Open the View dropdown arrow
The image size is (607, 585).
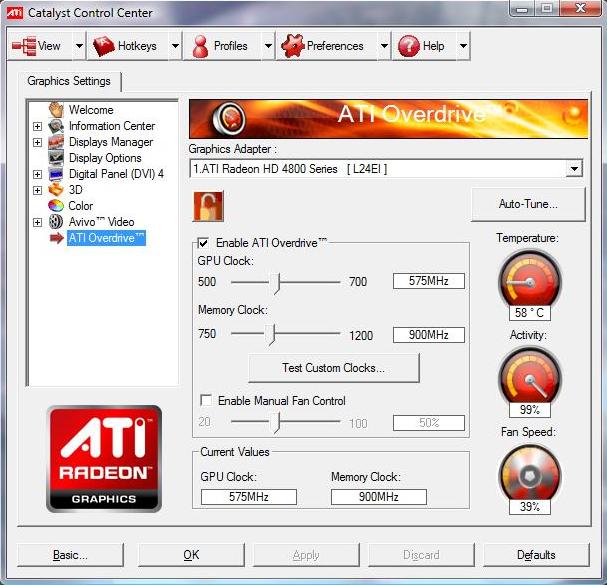coord(79,46)
